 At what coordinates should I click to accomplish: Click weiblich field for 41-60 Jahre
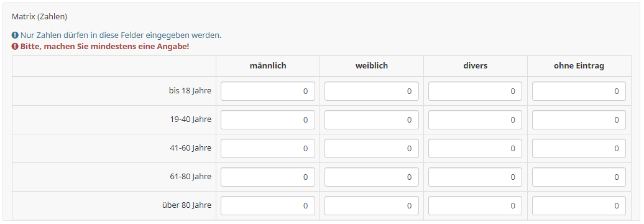(372, 148)
